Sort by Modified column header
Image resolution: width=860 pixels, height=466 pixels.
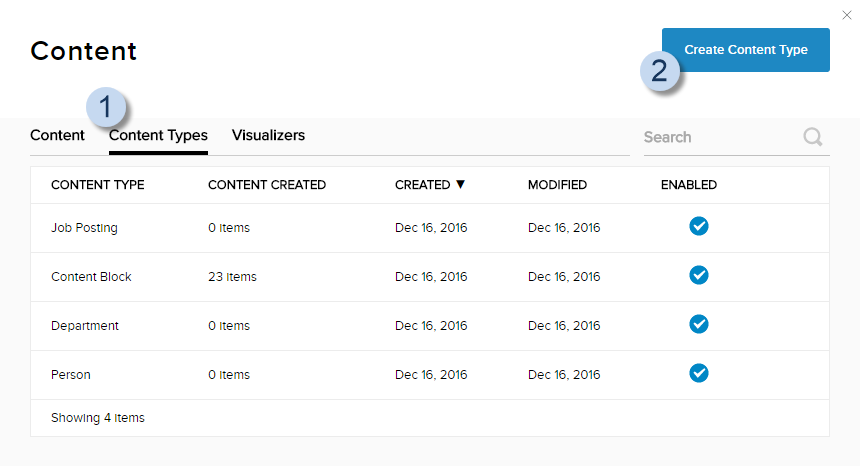point(557,185)
